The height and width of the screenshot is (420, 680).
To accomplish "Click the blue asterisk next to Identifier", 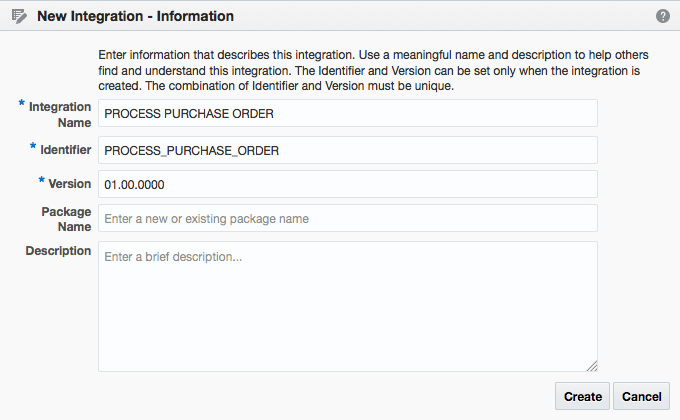I will pyautogui.click(x=33, y=146).
